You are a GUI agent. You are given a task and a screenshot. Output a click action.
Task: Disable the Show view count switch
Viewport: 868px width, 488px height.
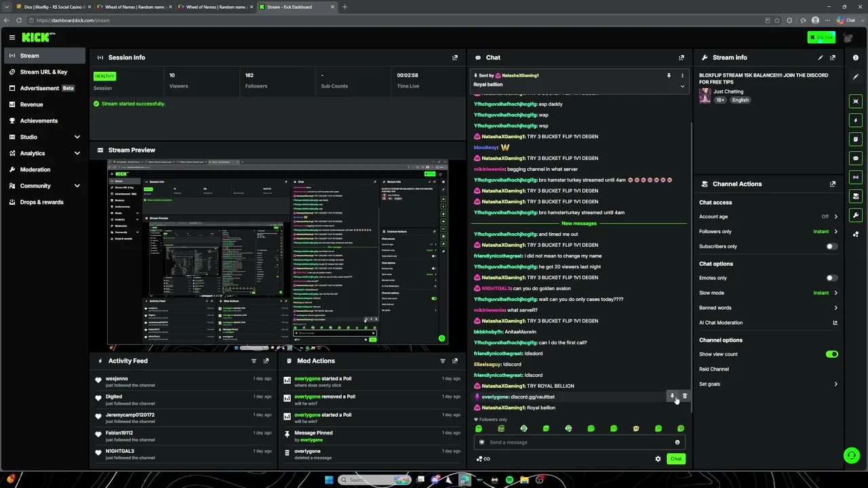pos(831,354)
